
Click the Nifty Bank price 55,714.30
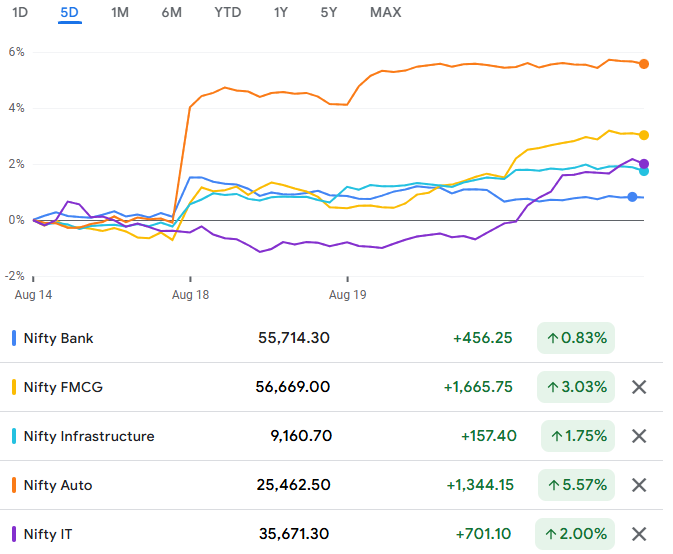(294, 338)
